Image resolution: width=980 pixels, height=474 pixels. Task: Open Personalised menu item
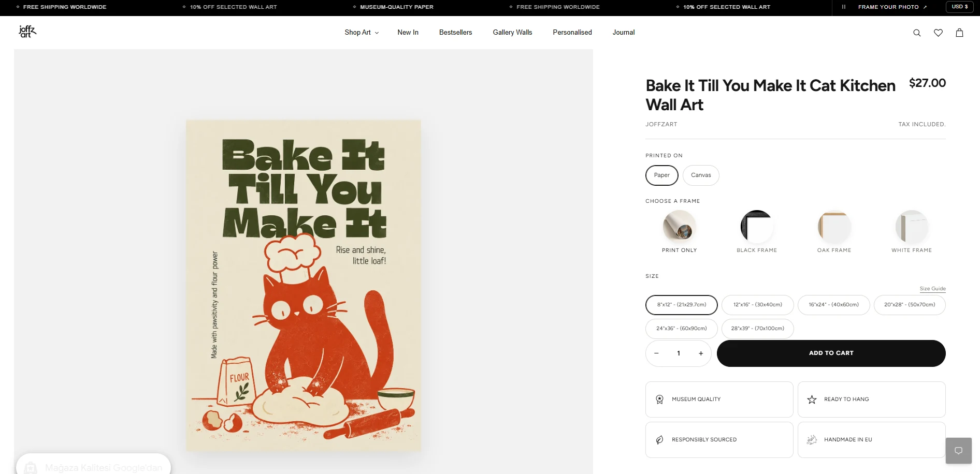(572, 33)
